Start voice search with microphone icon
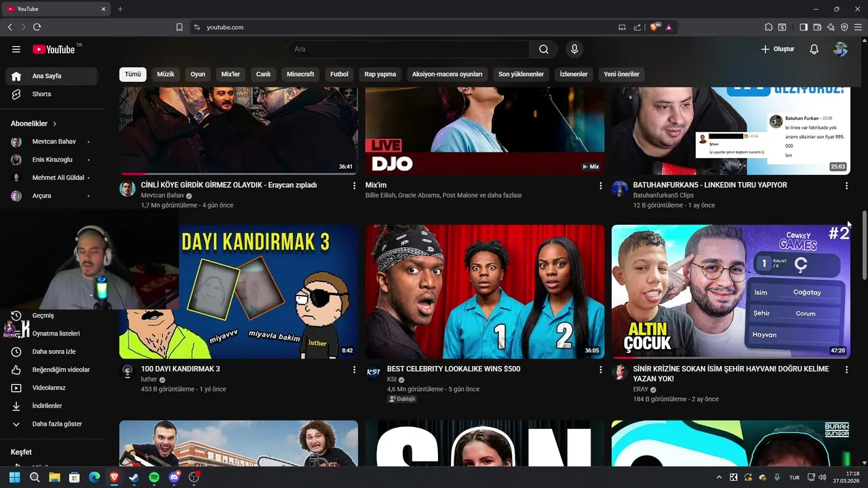Viewport: 868px width, 488px height. pyautogui.click(x=574, y=49)
